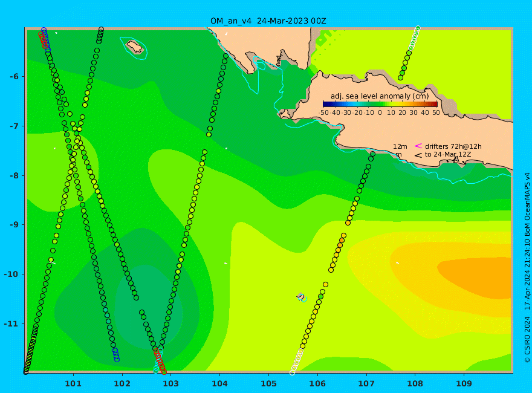Click the longitude label 104

219,383
